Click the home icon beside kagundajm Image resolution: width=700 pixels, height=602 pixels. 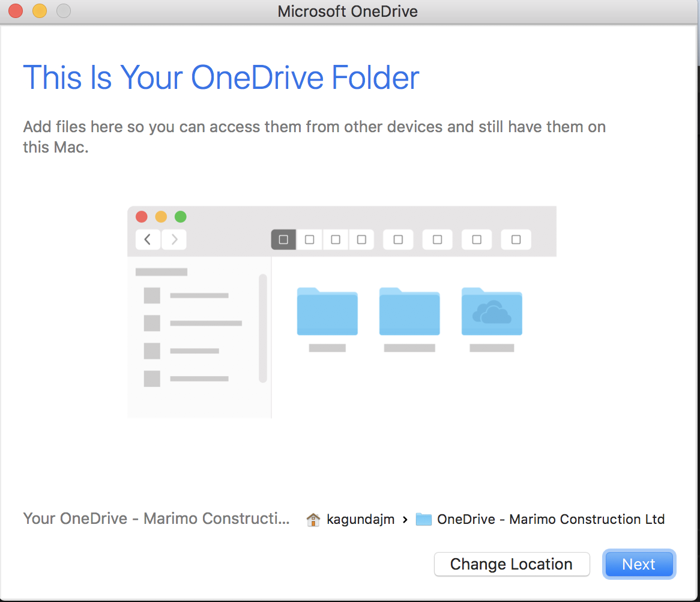pyautogui.click(x=313, y=519)
